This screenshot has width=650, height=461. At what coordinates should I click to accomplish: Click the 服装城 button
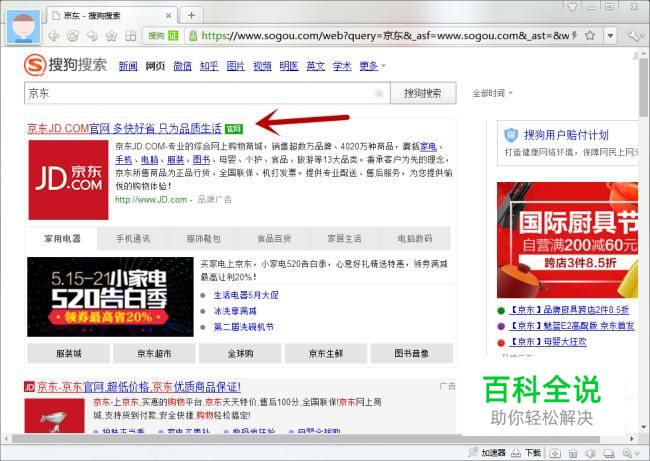point(69,354)
